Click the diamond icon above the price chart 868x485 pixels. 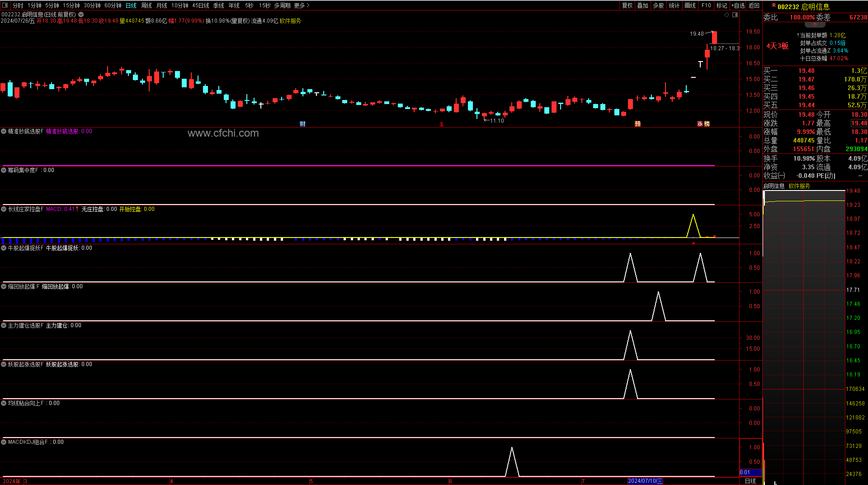coord(726,15)
